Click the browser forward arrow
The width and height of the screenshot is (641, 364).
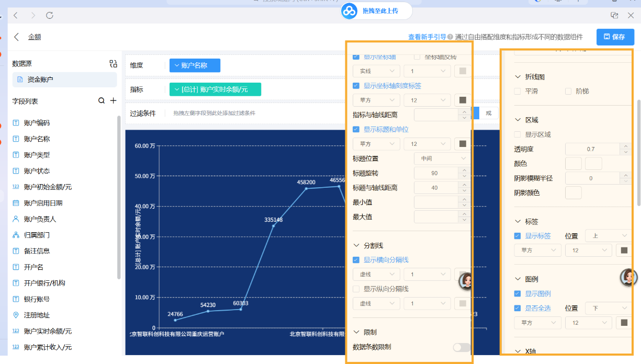click(33, 16)
